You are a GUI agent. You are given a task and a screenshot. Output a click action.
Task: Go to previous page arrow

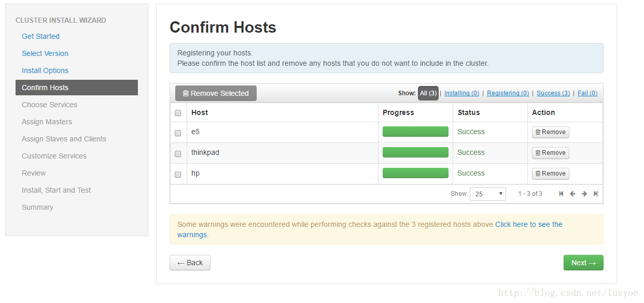pos(572,194)
